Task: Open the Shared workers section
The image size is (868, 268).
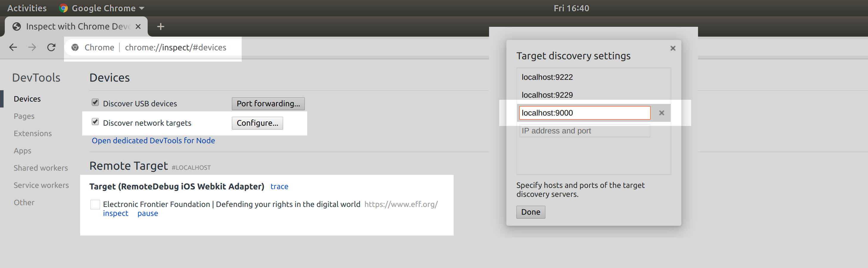Action: pyautogui.click(x=40, y=168)
